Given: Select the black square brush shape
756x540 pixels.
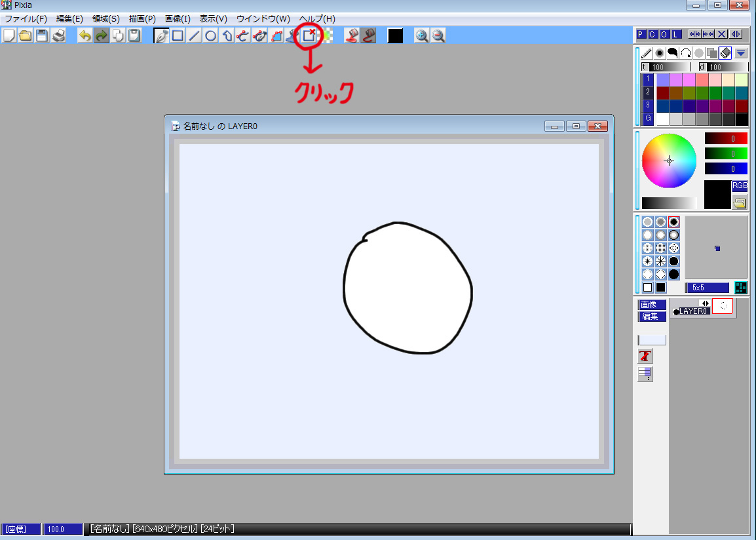Looking at the screenshot, I should click(x=660, y=288).
